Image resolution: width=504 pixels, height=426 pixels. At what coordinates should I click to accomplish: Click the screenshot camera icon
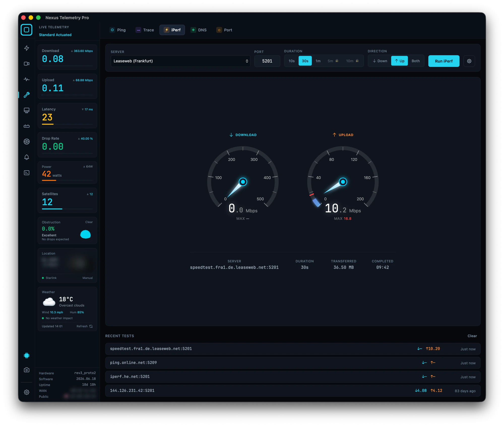(26, 370)
